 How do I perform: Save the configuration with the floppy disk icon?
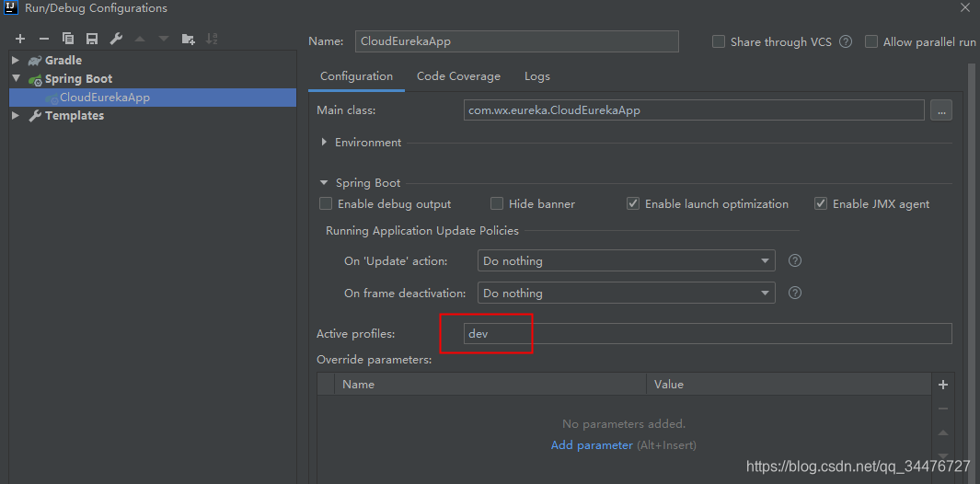pyautogui.click(x=92, y=39)
